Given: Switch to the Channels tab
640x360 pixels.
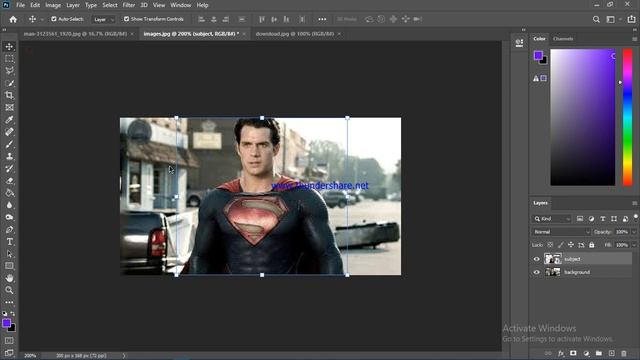Looking at the screenshot, I should pos(563,39).
